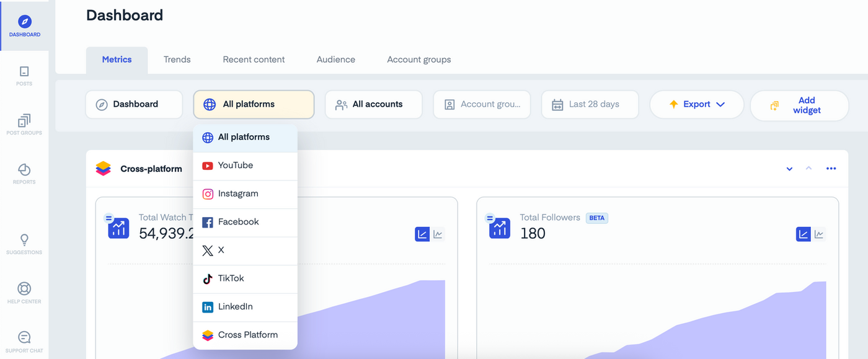Screen dimensions: 868x359
Task: Open the Account groups filter field
Action: [482, 104]
